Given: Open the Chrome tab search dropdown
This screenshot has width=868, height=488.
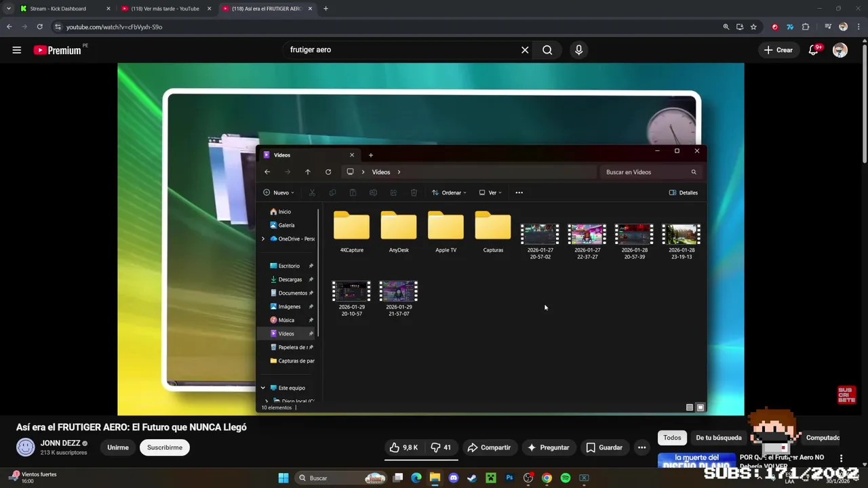Looking at the screenshot, I should pos(8,9).
